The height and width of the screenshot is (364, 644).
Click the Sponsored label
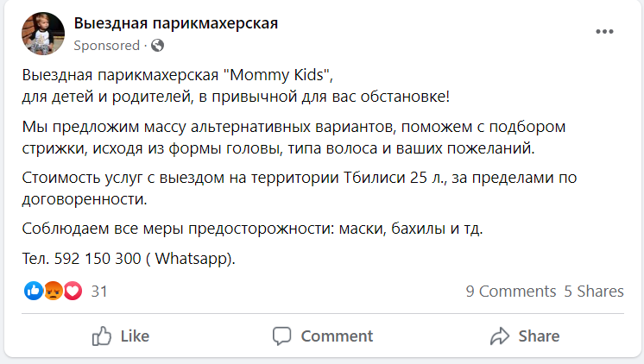pos(107,46)
